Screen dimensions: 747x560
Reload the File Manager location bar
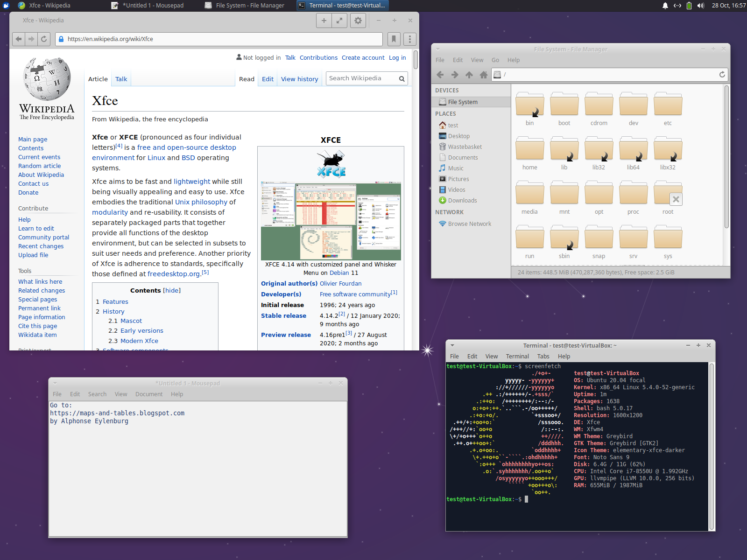pyautogui.click(x=722, y=75)
